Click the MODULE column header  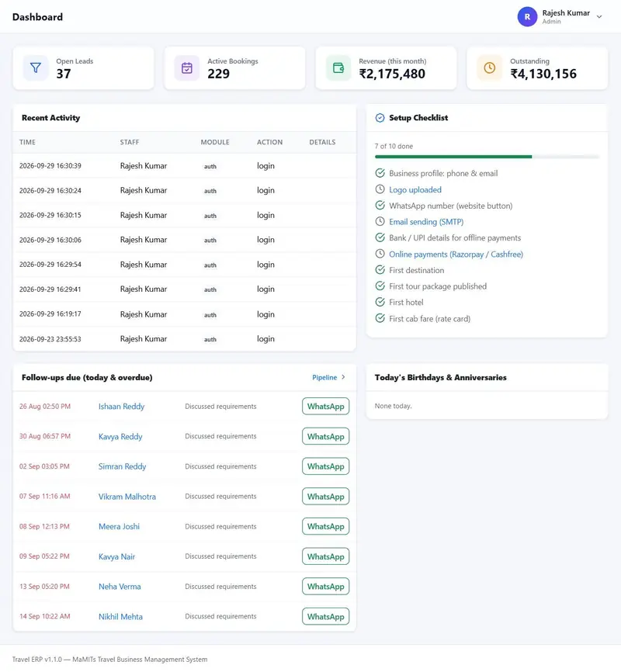click(215, 142)
